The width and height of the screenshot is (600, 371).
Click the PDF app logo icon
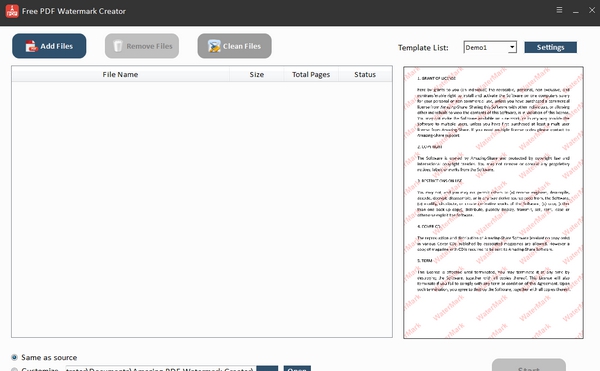[12, 11]
